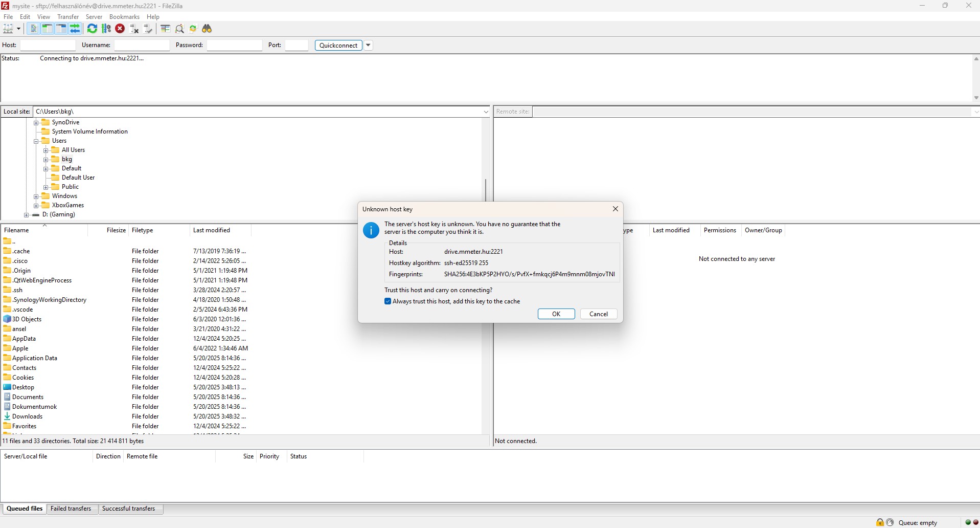Click into the Username input field
This screenshot has height=528, width=980.
[142, 45]
